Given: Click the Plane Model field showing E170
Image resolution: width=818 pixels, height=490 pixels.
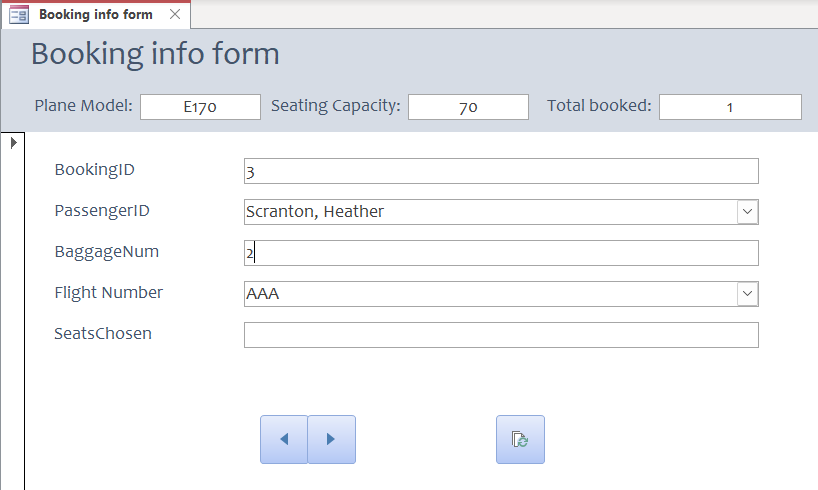Looking at the screenshot, I should 200,107.
